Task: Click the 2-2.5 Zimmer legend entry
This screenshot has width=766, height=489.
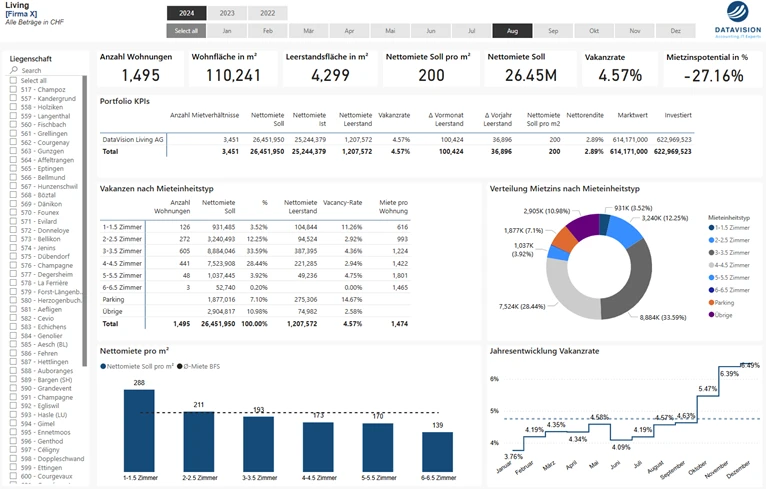Action: point(729,240)
